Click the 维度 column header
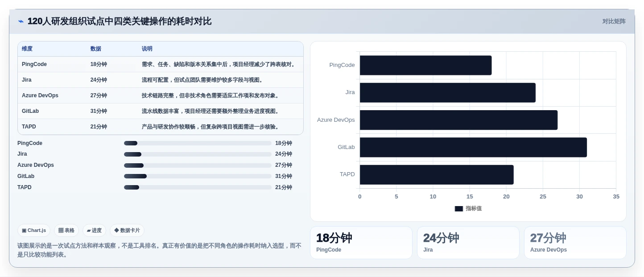The height and width of the screenshot is (277, 644). [27, 49]
